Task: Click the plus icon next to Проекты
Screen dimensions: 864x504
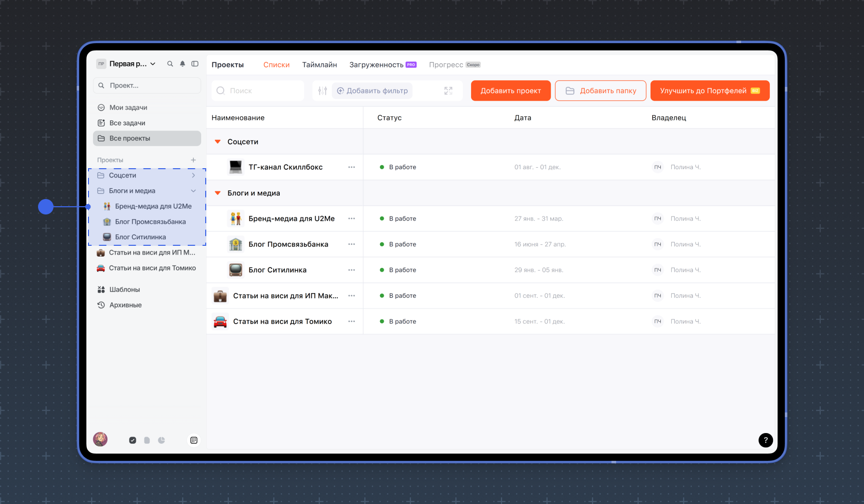Action: coord(193,160)
